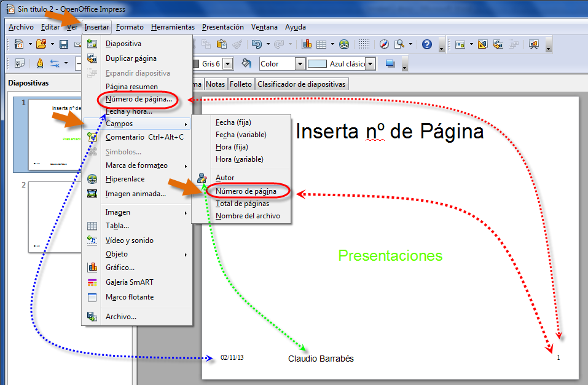Click the Save floppy disk icon

tap(64, 44)
